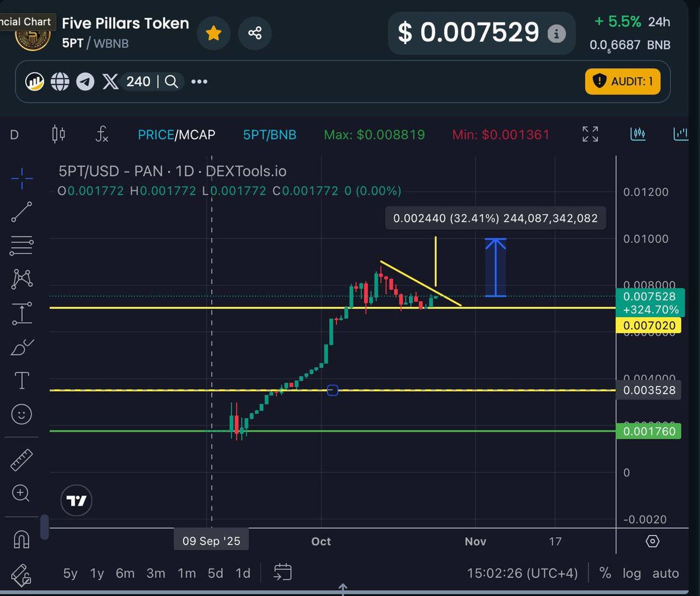Set range to 6m
This screenshot has width=700, height=596.
[125, 573]
